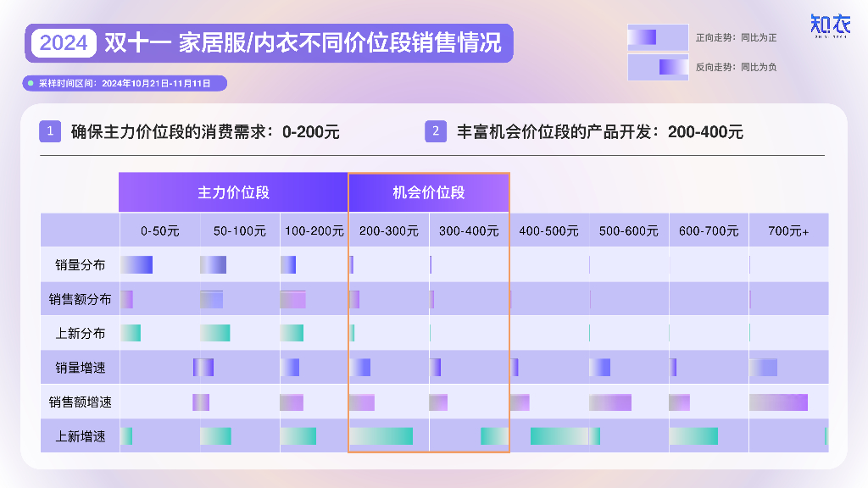
Task: Click the 反向走势：同比为负 legend text
Action: (737, 67)
